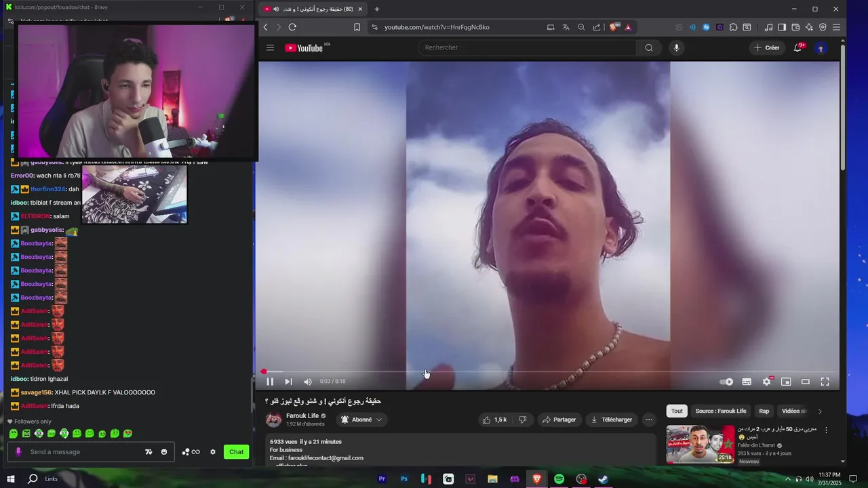Open Kick chat text style icon

pos(149,452)
